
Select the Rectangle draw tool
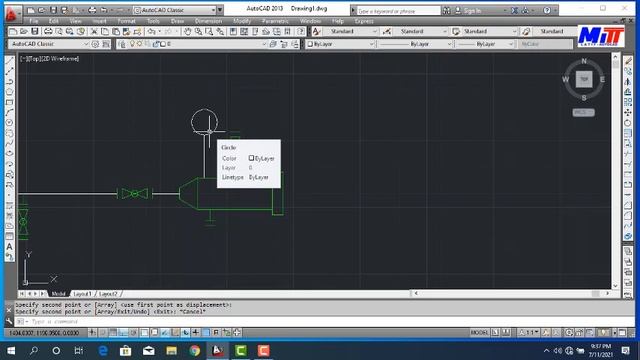point(9,102)
